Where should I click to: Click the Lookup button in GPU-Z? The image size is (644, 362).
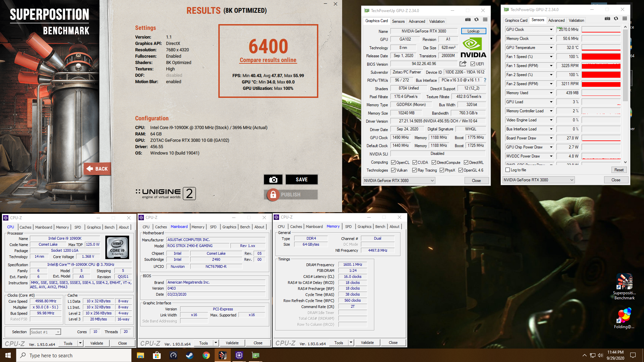tap(473, 31)
